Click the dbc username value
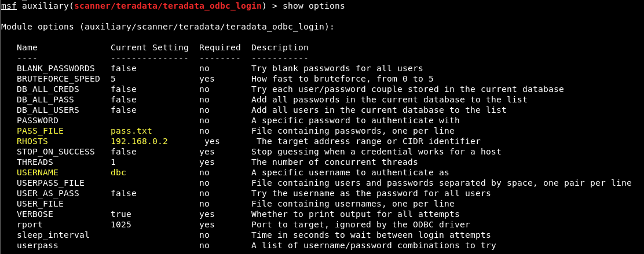Screen dimensions: 644x254 (x=119, y=172)
